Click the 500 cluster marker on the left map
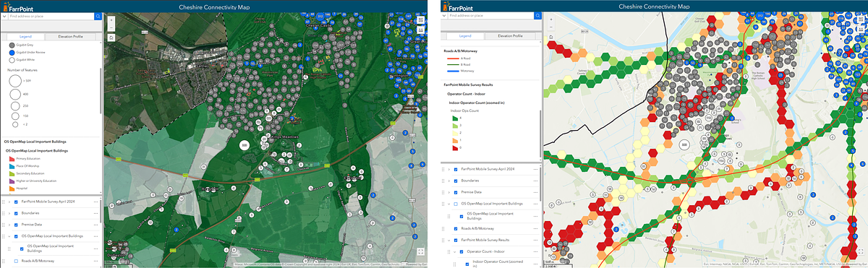Viewport: 868px width, 268px height. (x=244, y=145)
